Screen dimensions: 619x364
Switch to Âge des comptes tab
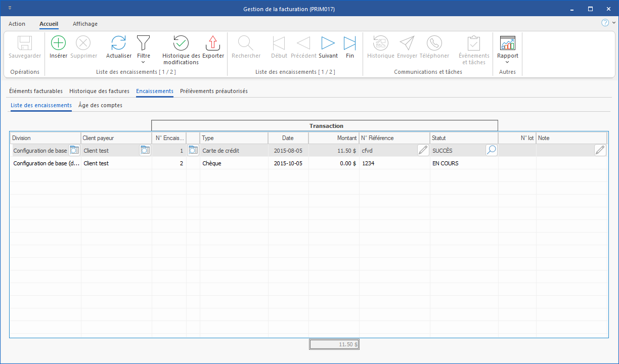coord(100,105)
